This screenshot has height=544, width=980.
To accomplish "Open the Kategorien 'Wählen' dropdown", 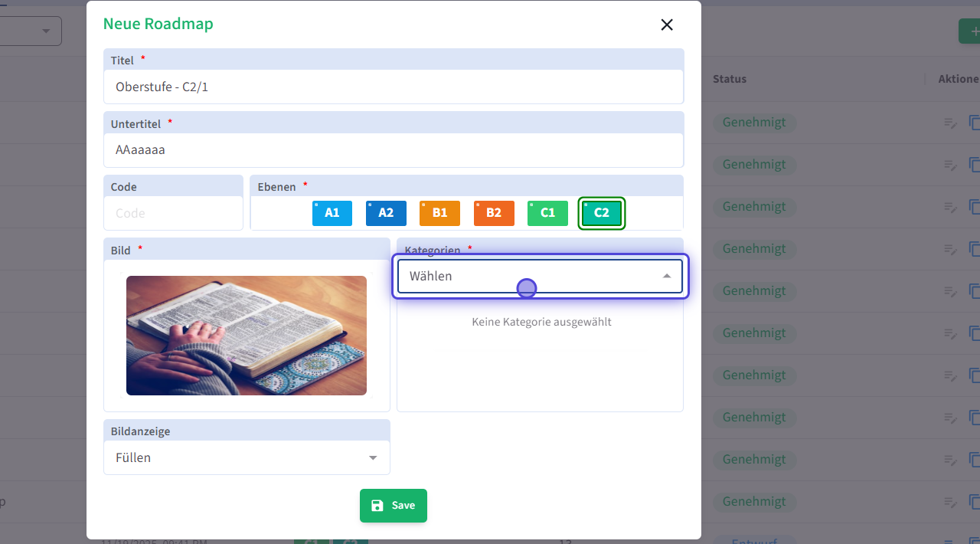I will (539, 277).
